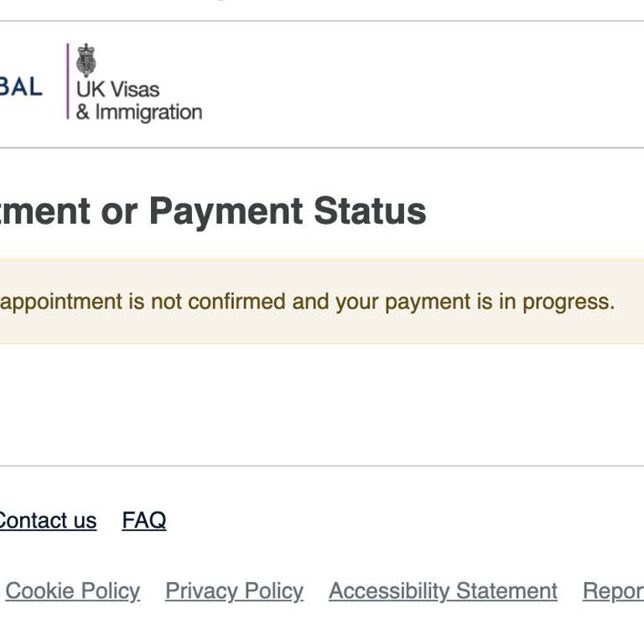This screenshot has height=644, width=644.
Task: Open the Accessibility Statement link
Action: click(443, 591)
